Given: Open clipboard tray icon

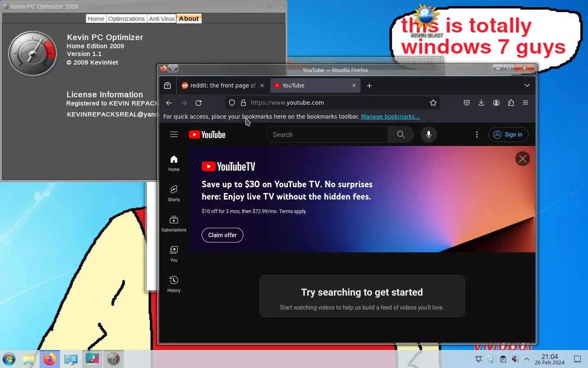Looking at the screenshot, I should 503,359.
